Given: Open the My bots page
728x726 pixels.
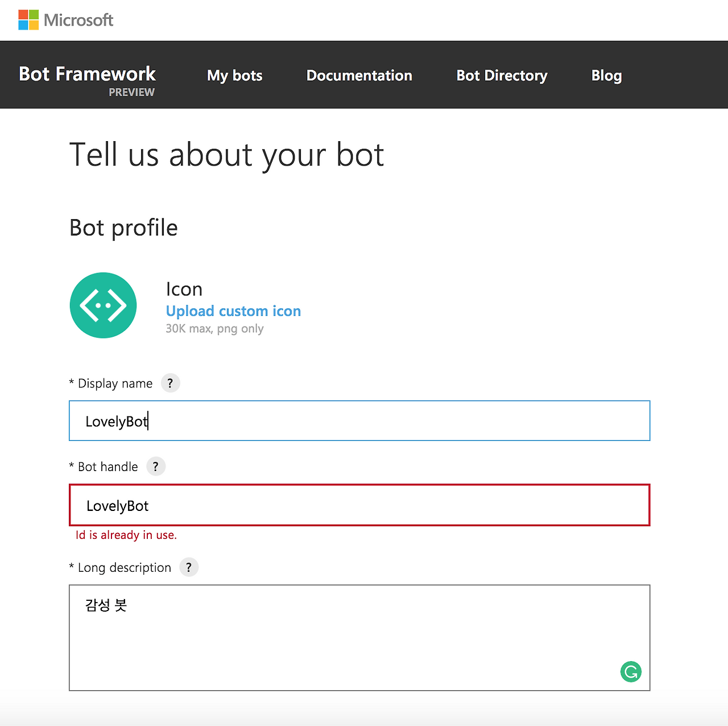Looking at the screenshot, I should [x=234, y=75].
